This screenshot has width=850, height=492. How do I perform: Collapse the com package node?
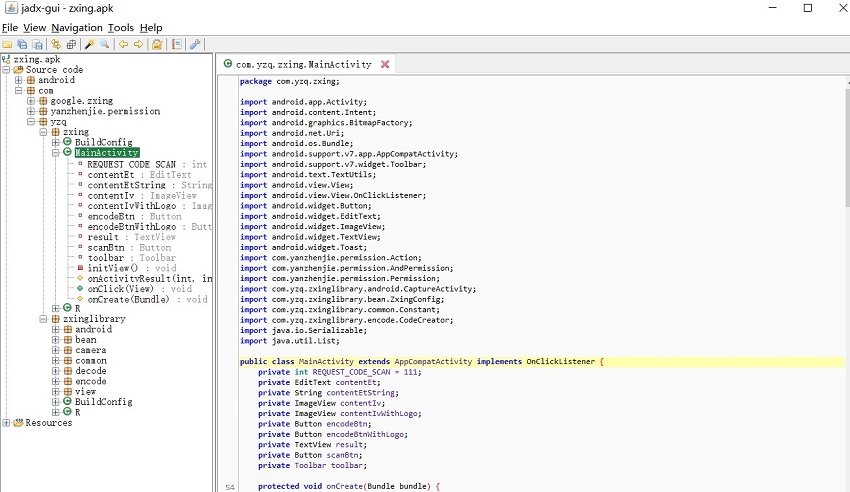click(18, 90)
